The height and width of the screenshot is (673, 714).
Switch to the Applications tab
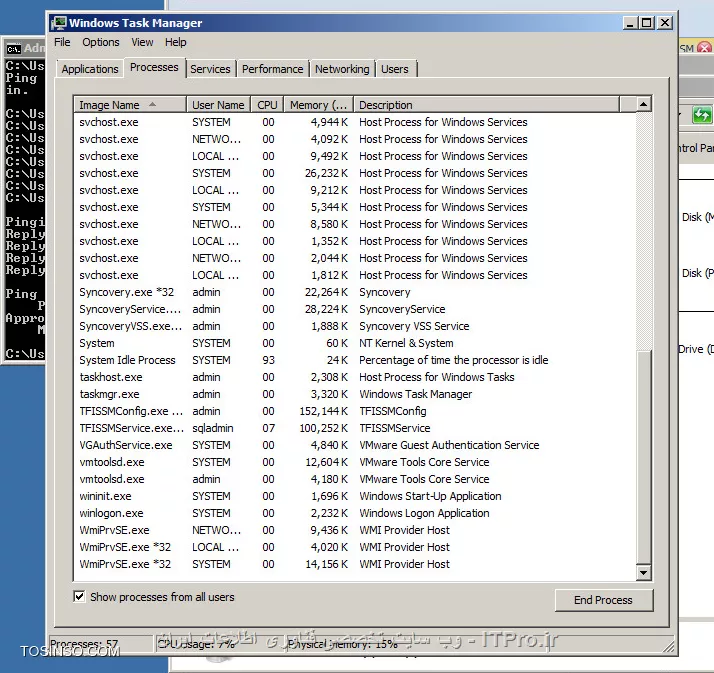click(x=90, y=69)
